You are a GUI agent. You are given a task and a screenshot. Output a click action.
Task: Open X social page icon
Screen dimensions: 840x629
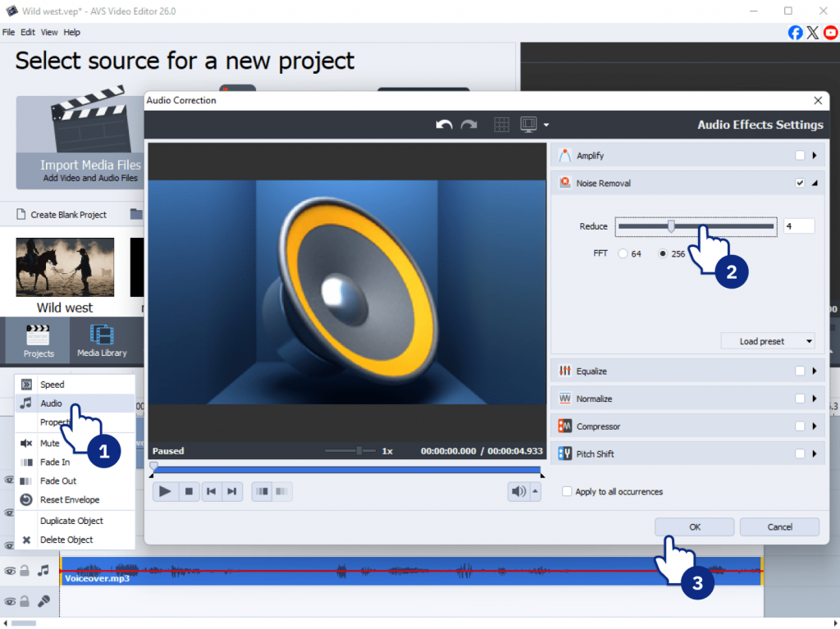[813, 33]
